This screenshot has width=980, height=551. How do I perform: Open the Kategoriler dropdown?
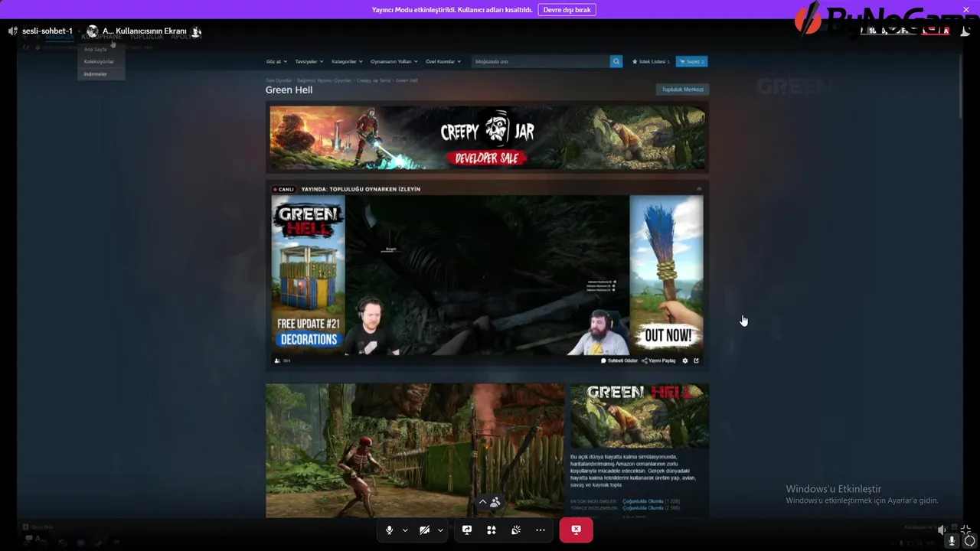click(x=347, y=61)
